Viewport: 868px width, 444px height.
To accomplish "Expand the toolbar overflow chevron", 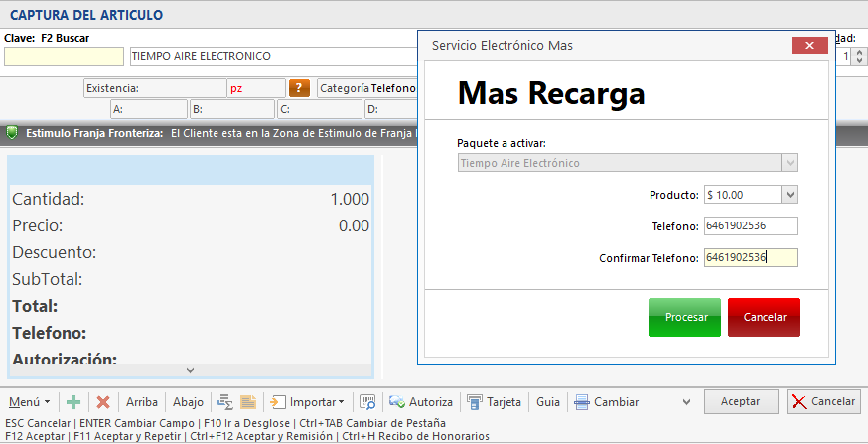I will click(x=686, y=402).
